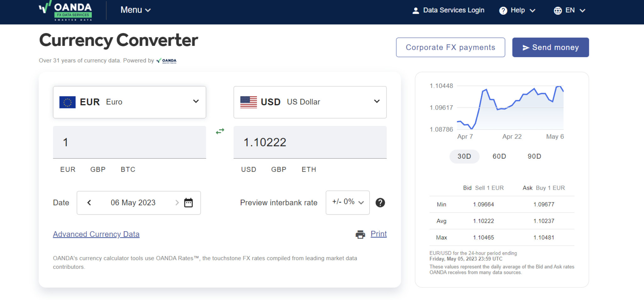Screen dimensions: 644x300
Task: Click the Print printer icon
Action: [359, 234]
